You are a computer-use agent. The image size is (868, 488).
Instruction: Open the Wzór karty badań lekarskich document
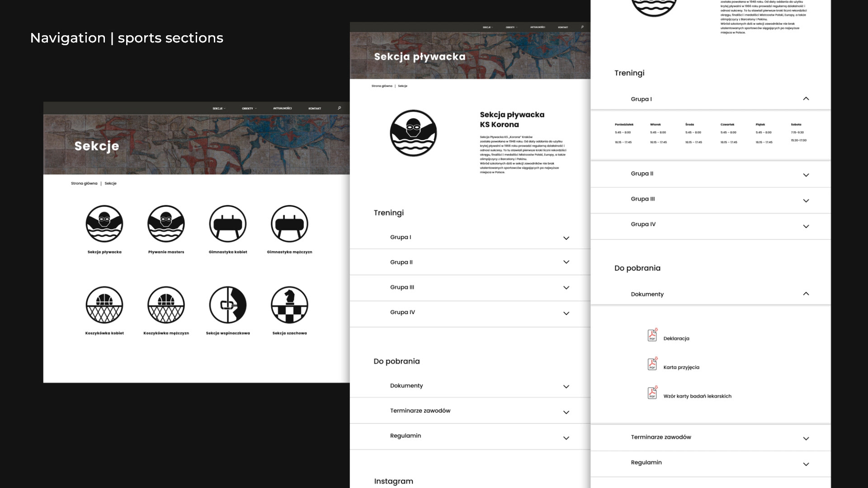(697, 396)
